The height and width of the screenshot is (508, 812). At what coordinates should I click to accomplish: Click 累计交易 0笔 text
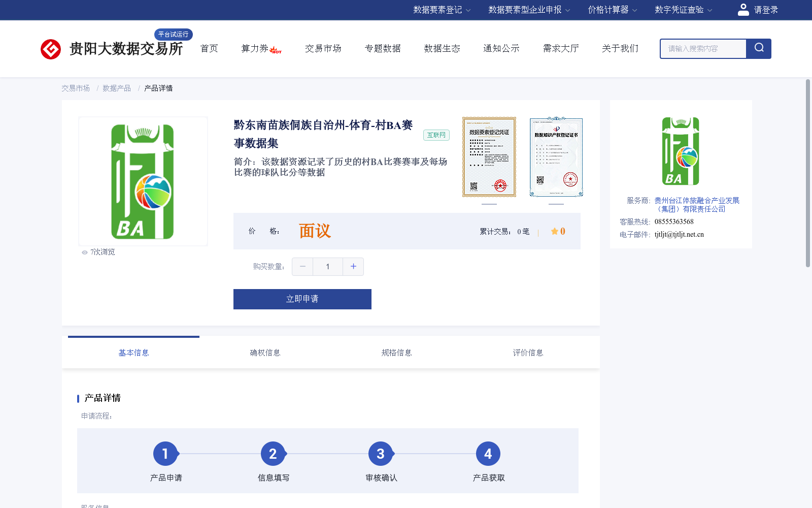tap(505, 232)
